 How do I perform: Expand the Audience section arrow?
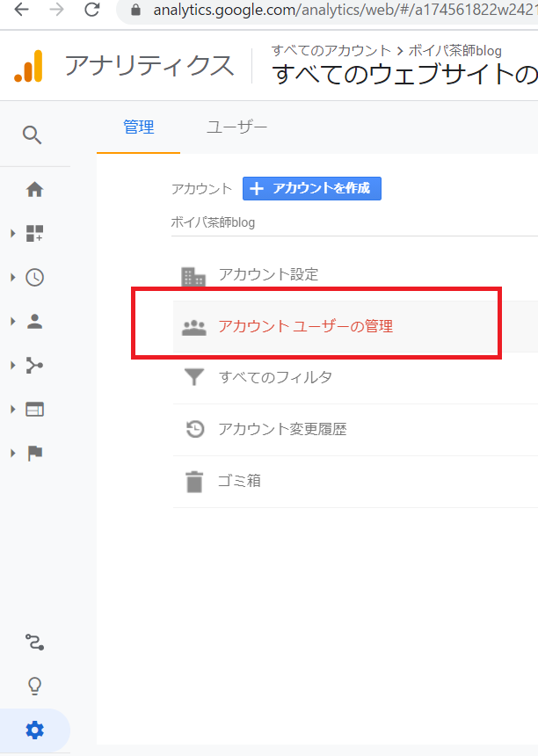13,321
